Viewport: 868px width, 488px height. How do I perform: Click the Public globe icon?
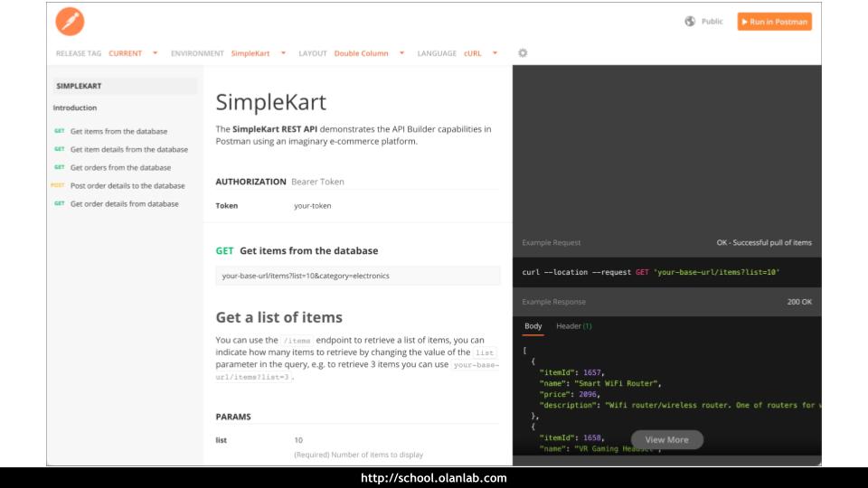tap(690, 22)
